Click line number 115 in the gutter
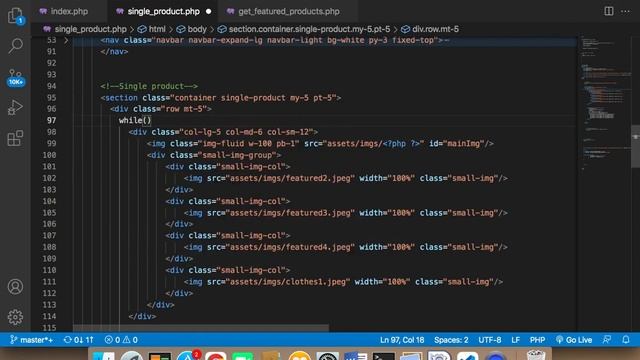Screen dimensions: 640x360 49,327
